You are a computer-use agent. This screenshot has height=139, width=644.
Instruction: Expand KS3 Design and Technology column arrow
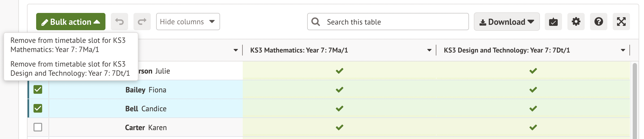point(623,50)
